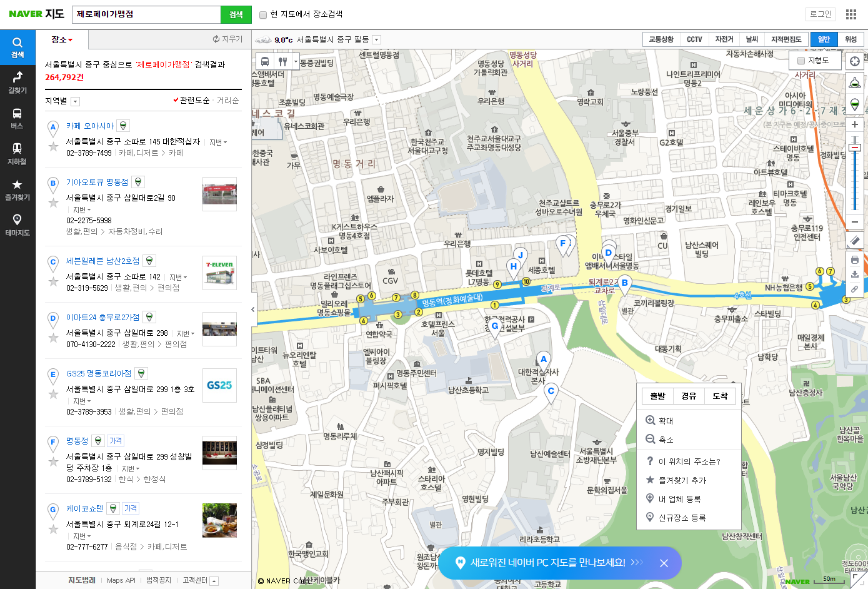Open the 지하철 subway sidebar icon

coord(17,154)
